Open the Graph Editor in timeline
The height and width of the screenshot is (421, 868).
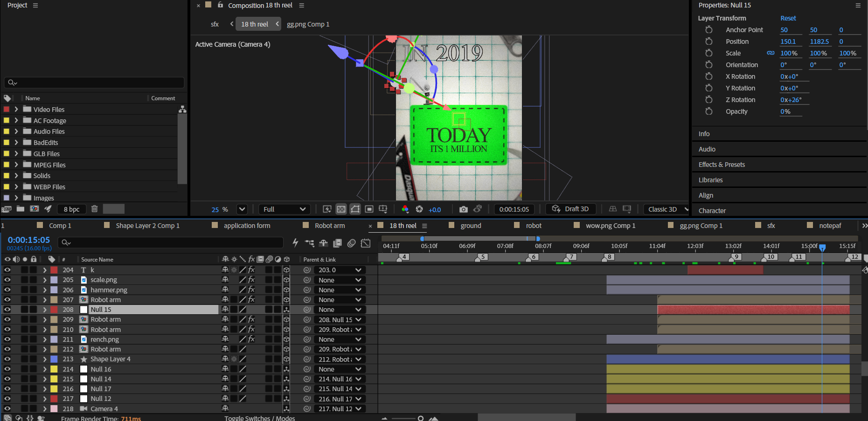tap(366, 243)
